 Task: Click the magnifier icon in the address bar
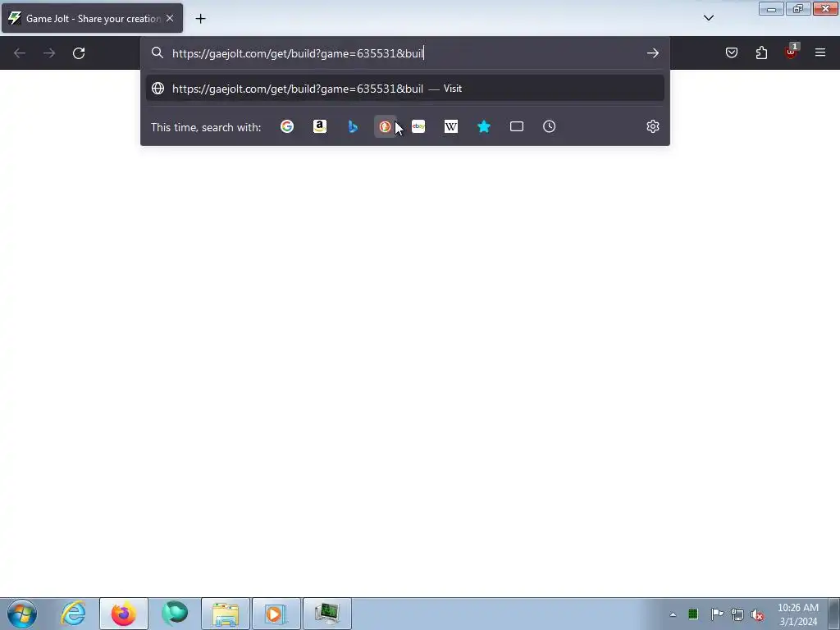[x=157, y=52]
